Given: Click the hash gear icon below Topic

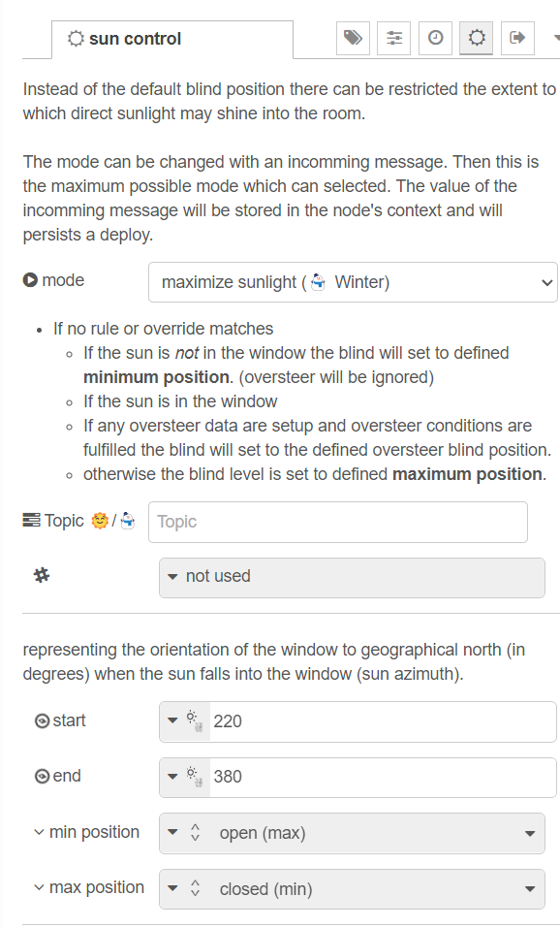Looking at the screenshot, I should [x=42, y=575].
